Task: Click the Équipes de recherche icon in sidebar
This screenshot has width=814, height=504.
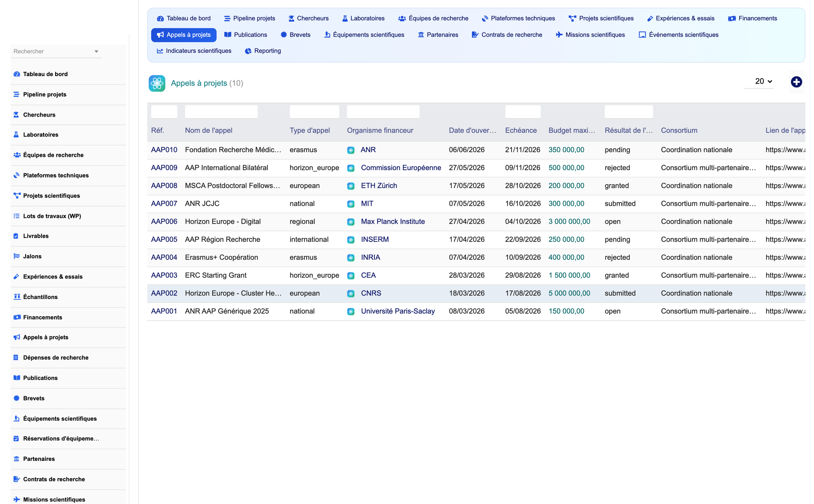Action: click(17, 155)
